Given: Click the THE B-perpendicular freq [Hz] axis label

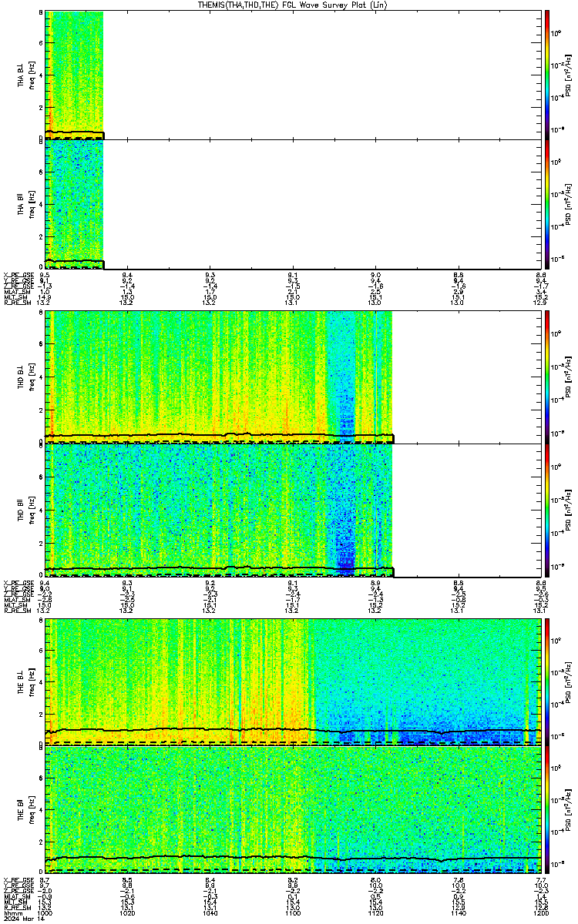Looking at the screenshot, I should pos(32,682).
